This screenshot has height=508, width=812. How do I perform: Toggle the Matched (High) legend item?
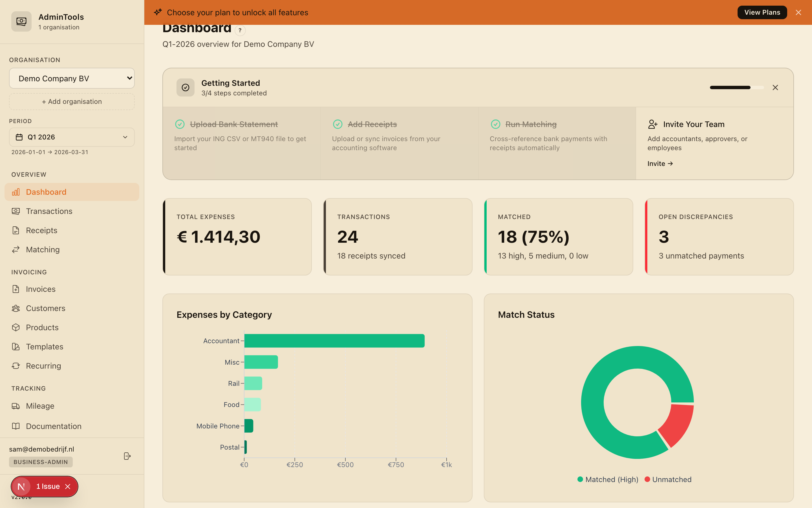608,479
